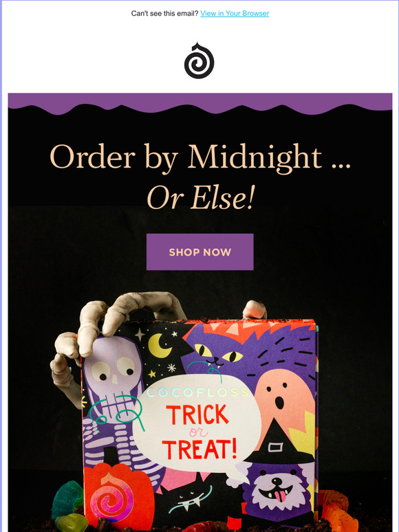Click the purple dripping wave banner
Image resolution: width=399 pixels, height=532 pixels.
tap(200, 104)
